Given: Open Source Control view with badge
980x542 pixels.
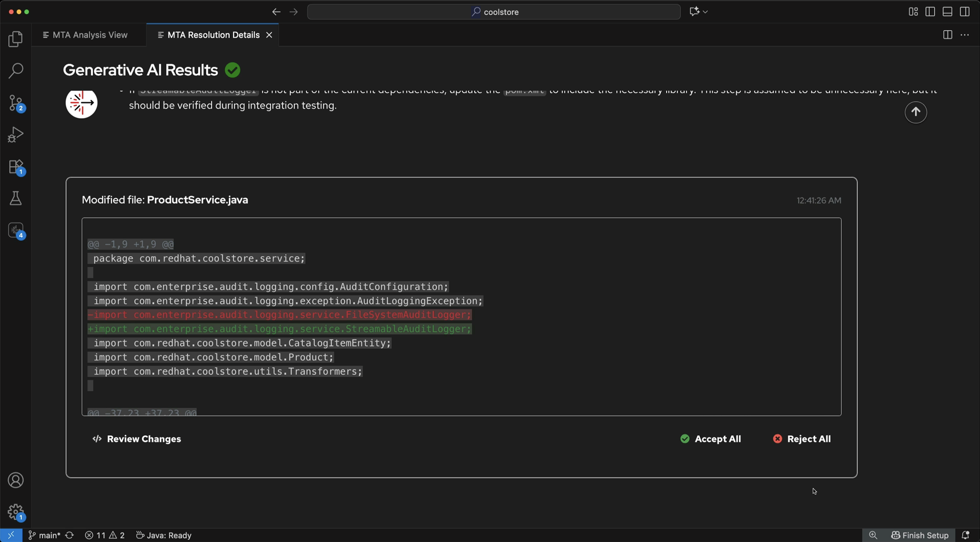Looking at the screenshot, I should [x=16, y=102].
